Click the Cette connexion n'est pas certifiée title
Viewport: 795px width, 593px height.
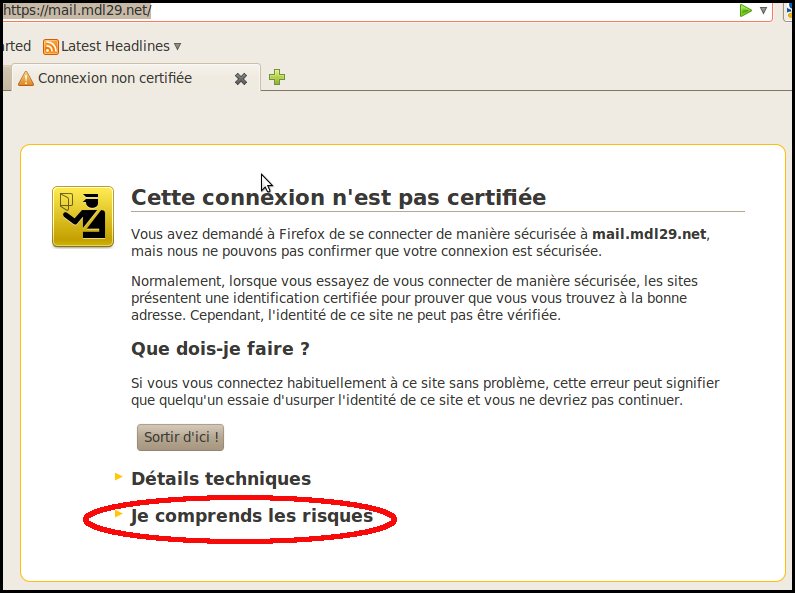338,197
